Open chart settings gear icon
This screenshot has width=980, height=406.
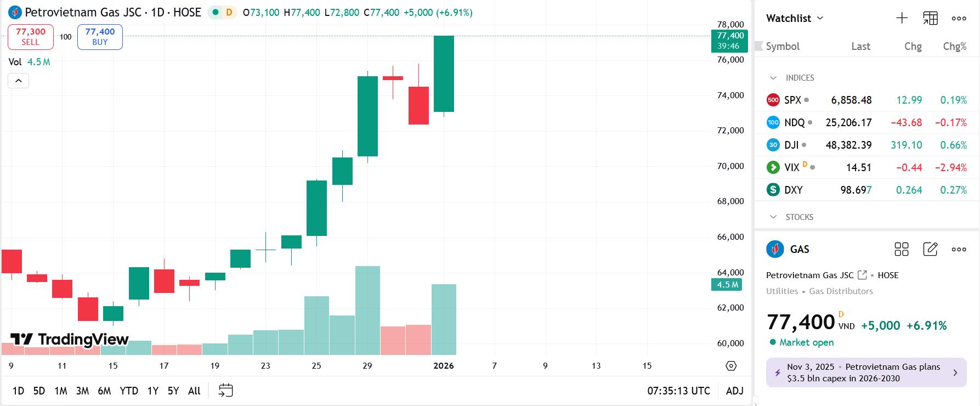pos(730,366)
